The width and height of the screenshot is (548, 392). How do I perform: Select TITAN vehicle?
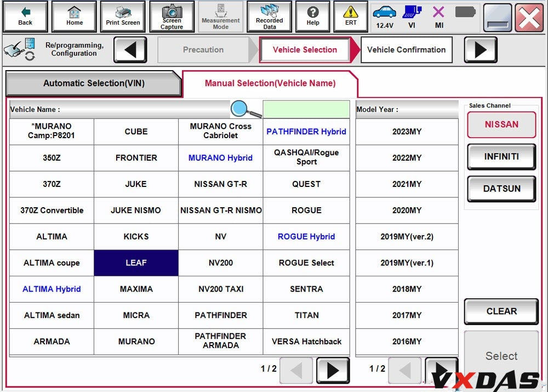[306, 315]
